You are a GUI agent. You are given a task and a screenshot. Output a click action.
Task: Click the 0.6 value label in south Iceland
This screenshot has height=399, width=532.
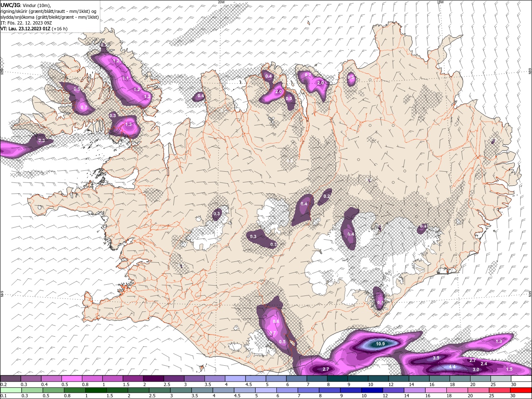[276, 321]
